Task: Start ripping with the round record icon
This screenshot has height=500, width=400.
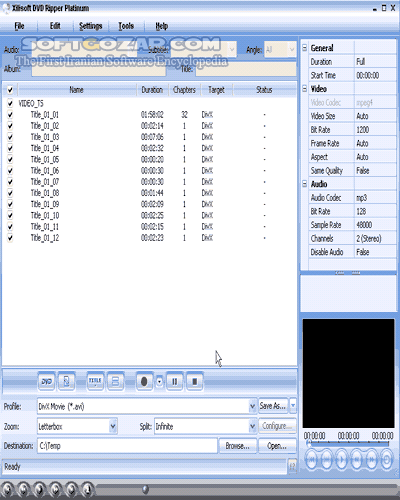Action: pos(144,381)
